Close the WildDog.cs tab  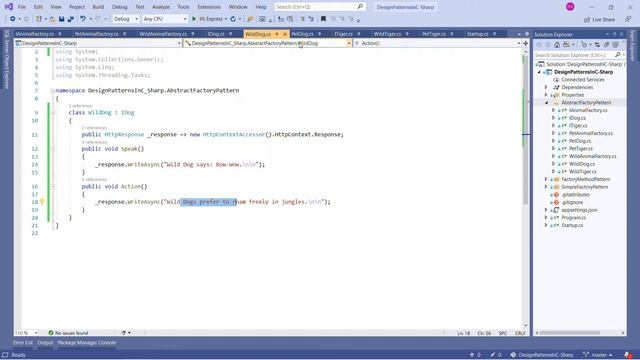click(x=285, y=34)
